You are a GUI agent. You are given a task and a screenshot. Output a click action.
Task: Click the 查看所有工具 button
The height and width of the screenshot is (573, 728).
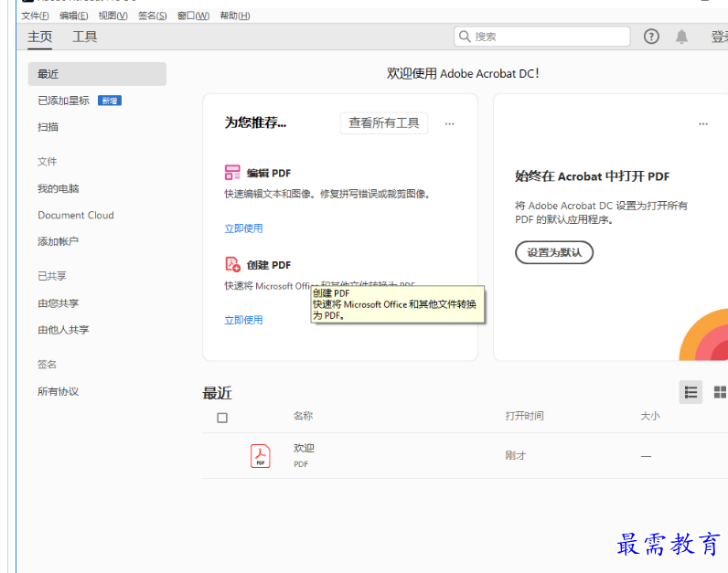tap(384, 123)
